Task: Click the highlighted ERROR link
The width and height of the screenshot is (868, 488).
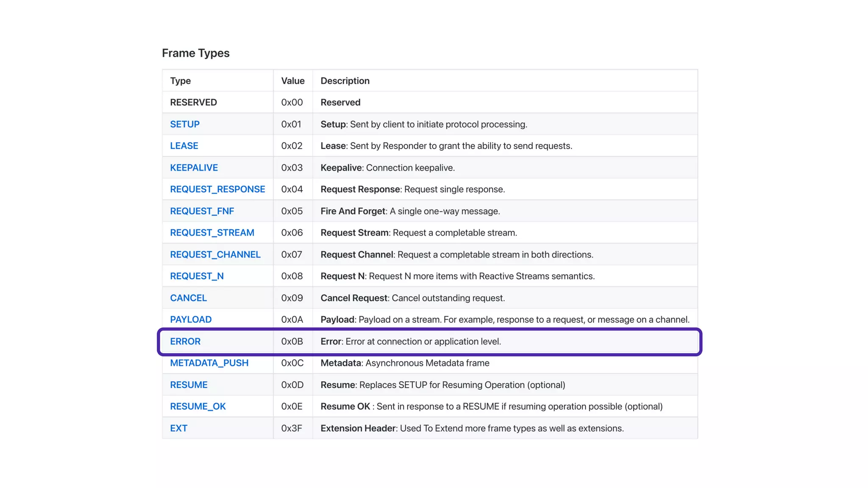Action: pyautogui.click(x=185, y=341)
